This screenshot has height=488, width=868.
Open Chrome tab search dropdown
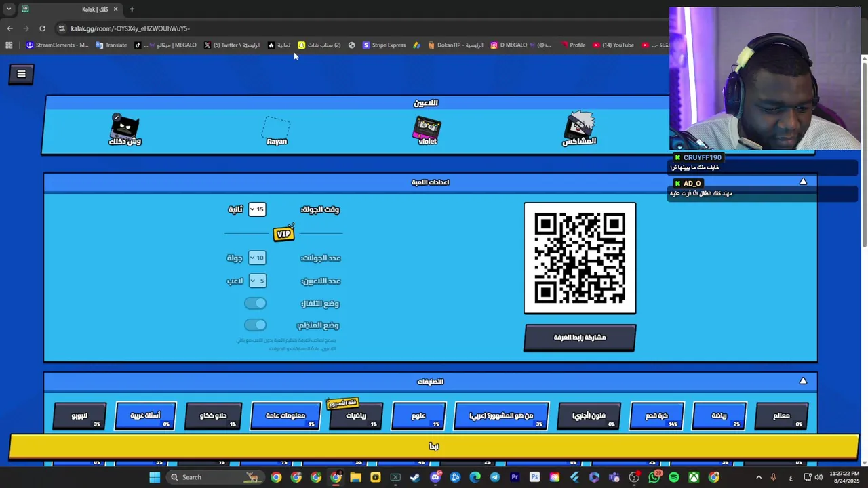[x=9, y=9]
